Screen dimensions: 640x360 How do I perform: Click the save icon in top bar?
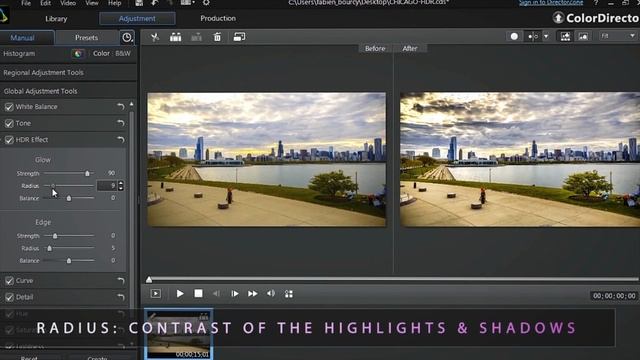(x=139, y=3)
